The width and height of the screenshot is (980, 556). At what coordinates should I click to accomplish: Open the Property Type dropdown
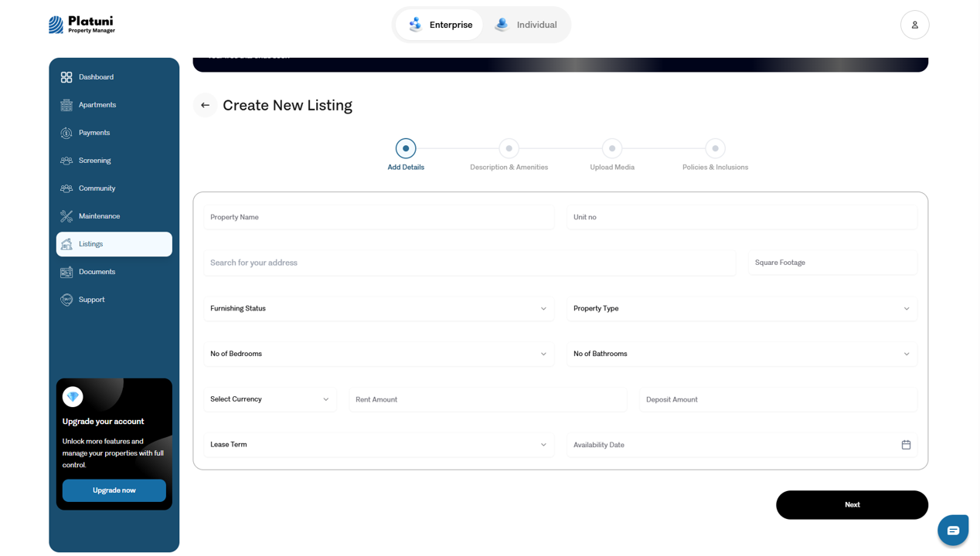tap(742, 308)
